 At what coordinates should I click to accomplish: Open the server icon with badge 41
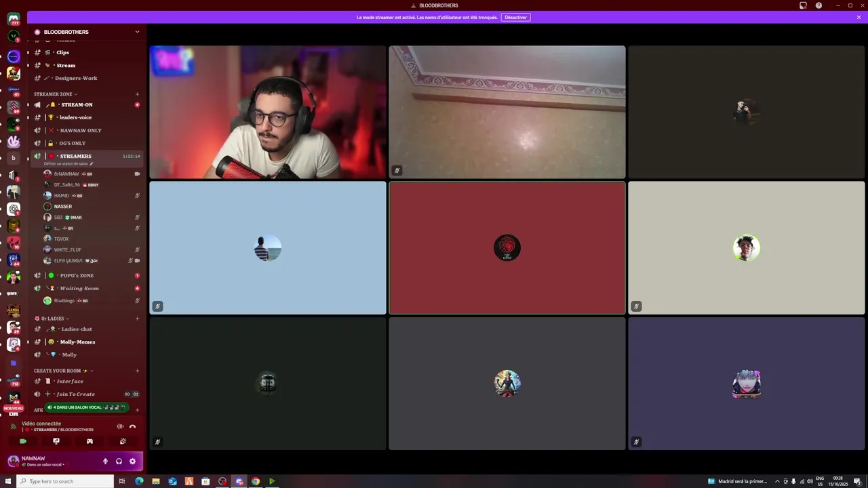pyautogui.click(x=14, y=90)
